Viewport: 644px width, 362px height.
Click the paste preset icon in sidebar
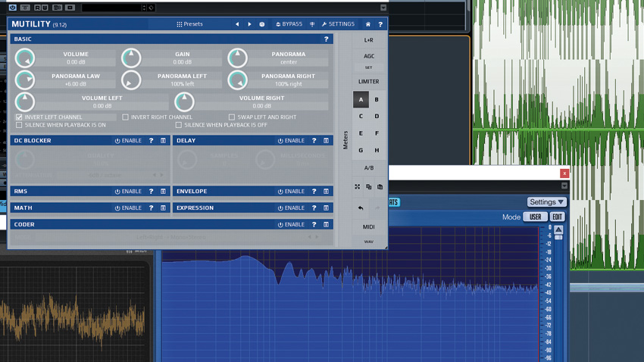[380, 187]
